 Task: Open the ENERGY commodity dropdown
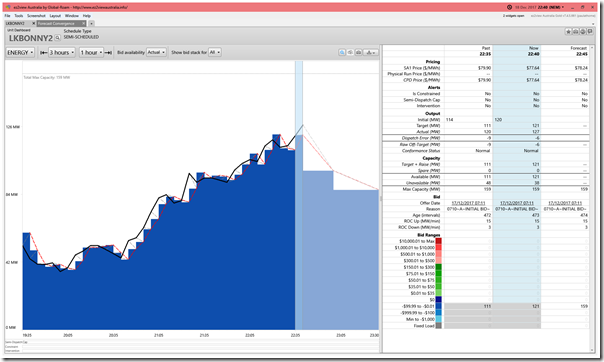point(20,52)
